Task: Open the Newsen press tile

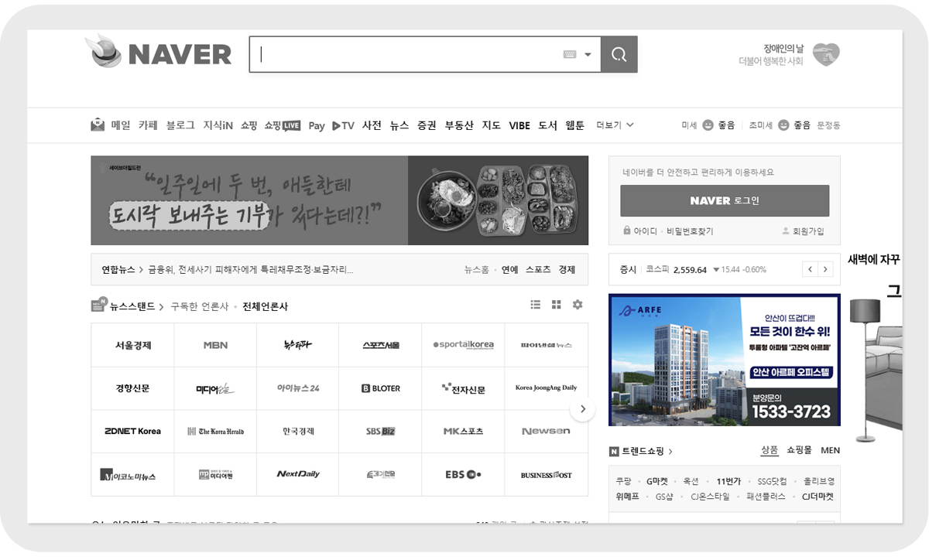Action: [546, 431]
